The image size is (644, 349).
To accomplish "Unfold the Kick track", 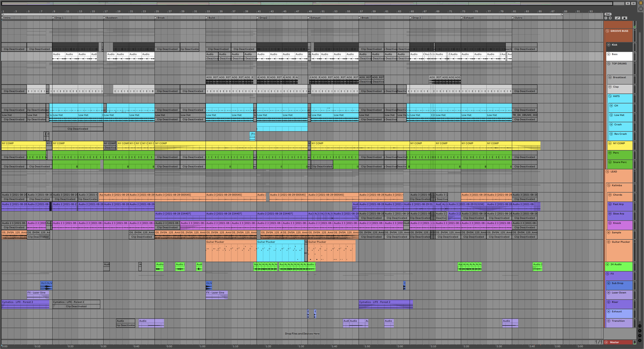I will tap(609, 45).
